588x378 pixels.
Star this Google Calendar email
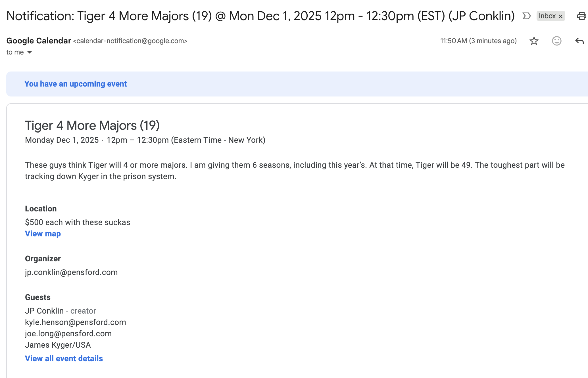[534, 41]
